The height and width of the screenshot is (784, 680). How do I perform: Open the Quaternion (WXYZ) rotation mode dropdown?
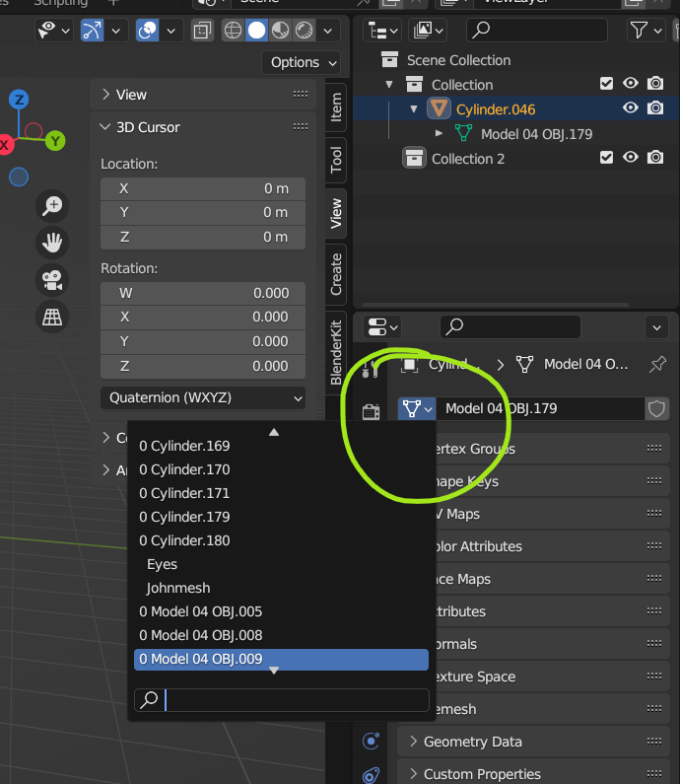[203, 398]
